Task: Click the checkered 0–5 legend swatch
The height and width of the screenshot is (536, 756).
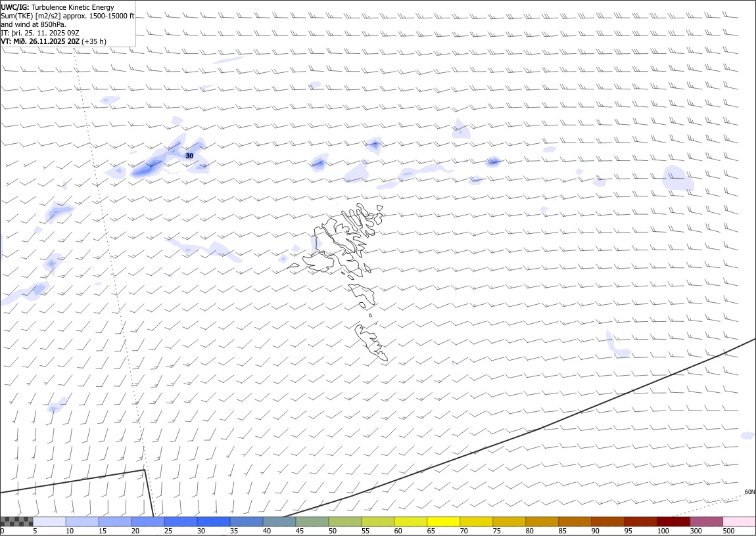Action: coord(17,522)
